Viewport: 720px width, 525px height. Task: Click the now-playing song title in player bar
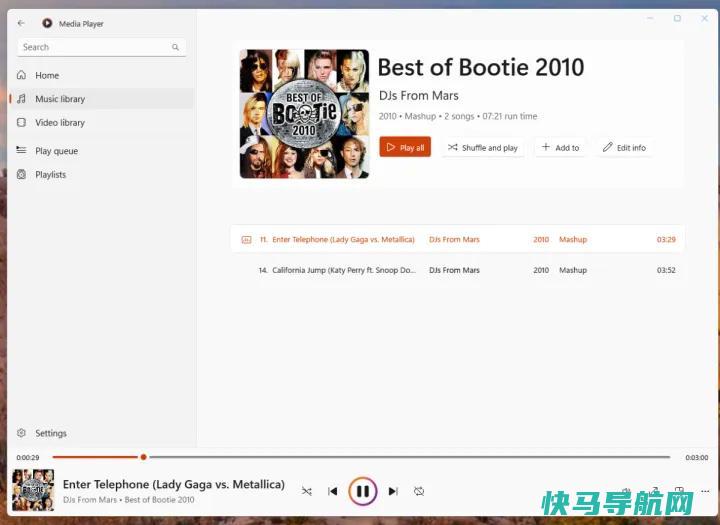174,484
